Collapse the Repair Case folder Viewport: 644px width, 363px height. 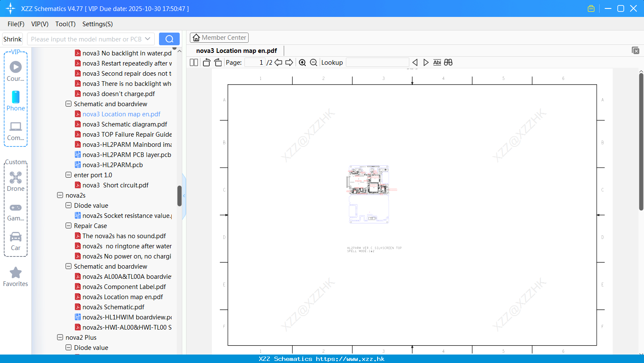(x=69, y=225)
